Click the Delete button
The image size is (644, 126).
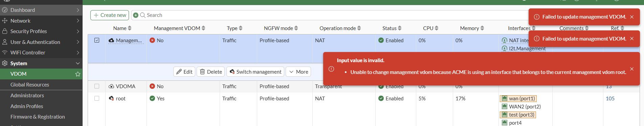(x=211, y=72)
